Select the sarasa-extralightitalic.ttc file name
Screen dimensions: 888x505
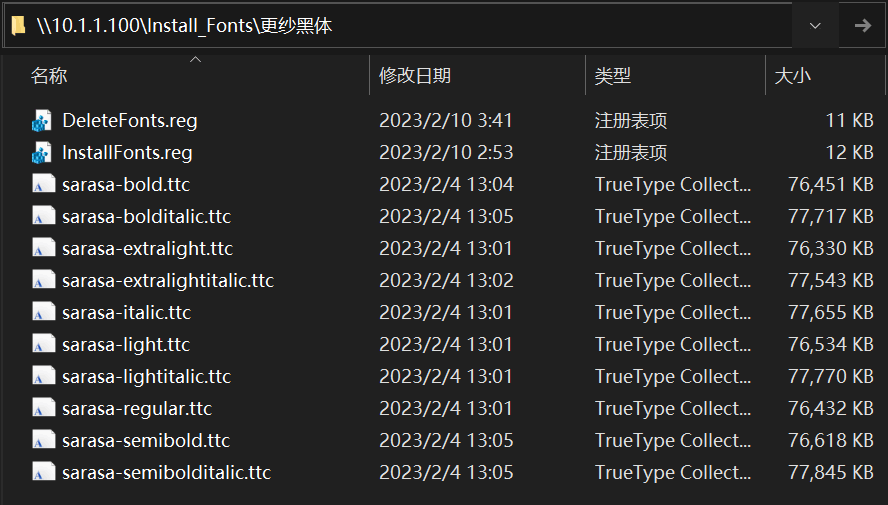point(167,281)
